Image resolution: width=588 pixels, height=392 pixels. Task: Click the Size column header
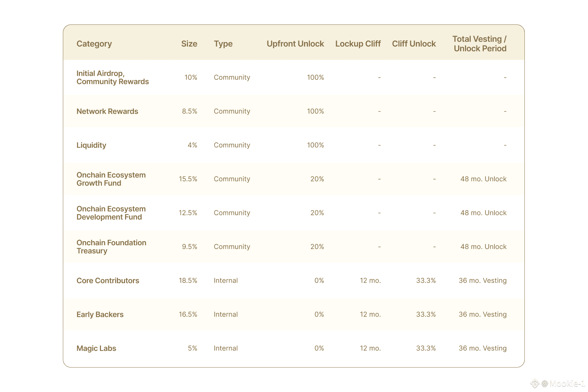pyautogui.click(x=189, y=44)
